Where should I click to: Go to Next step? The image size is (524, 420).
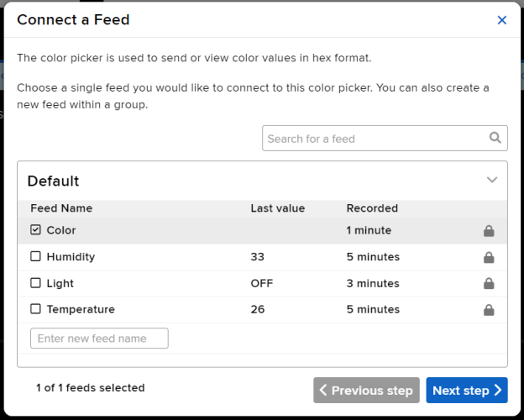[x=466, y=390]
